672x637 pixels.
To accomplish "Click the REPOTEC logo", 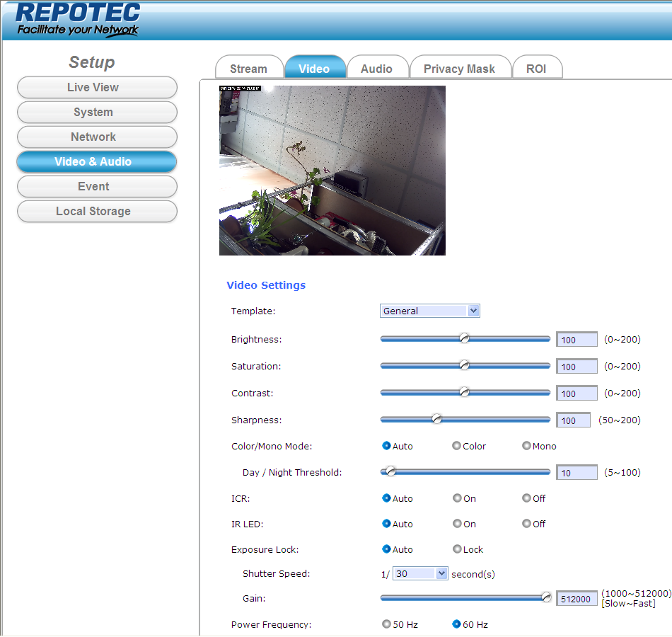I will tap(78, 20).
